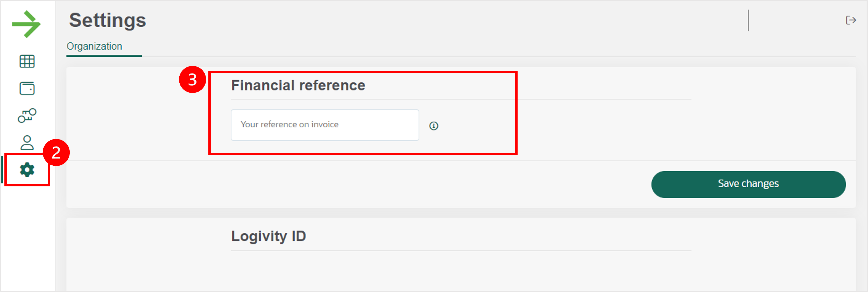Click the Financial reference heading

pyautogui.click(x=298, y=85)
